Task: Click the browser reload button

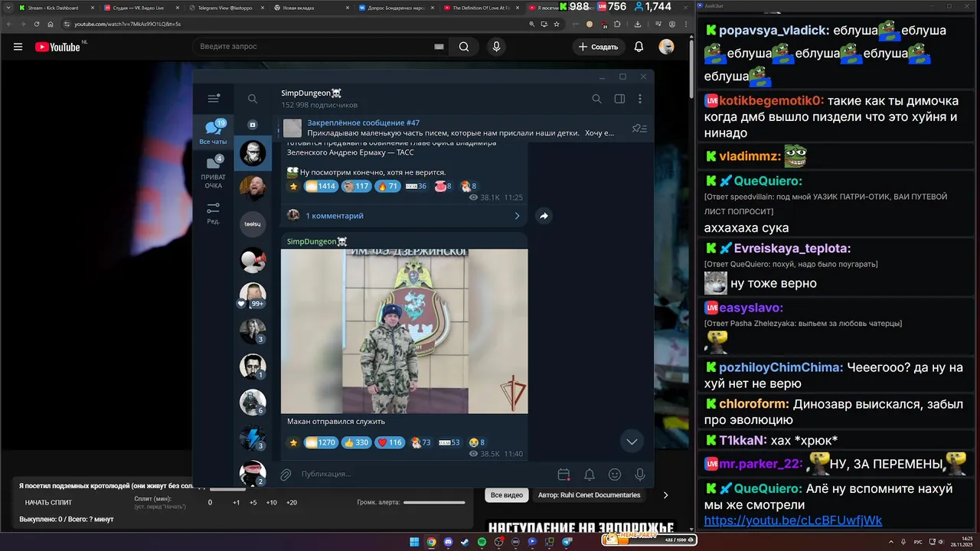Action: click(36, 24)
